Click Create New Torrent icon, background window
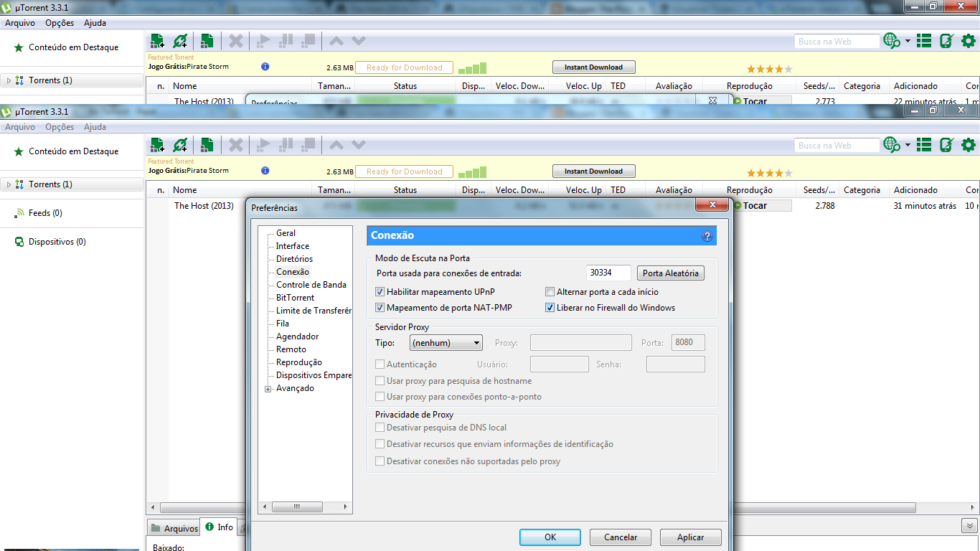980x551 pixels. click(x=207, y=41)
